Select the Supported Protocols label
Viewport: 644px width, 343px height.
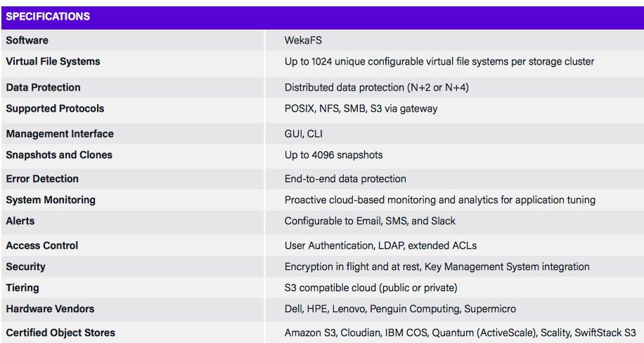click(55, 108)
